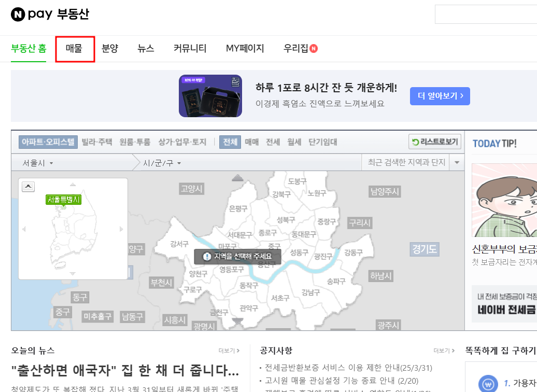The width and height of the screenshot is (537, 392).
Task: Switch to the 분양 tab
Action: coord(109,48)
